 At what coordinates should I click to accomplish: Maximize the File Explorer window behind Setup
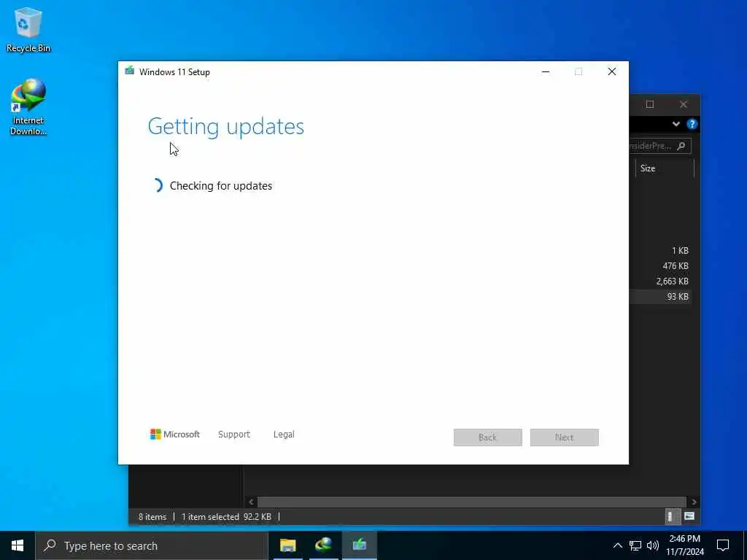tap(650, 104)
